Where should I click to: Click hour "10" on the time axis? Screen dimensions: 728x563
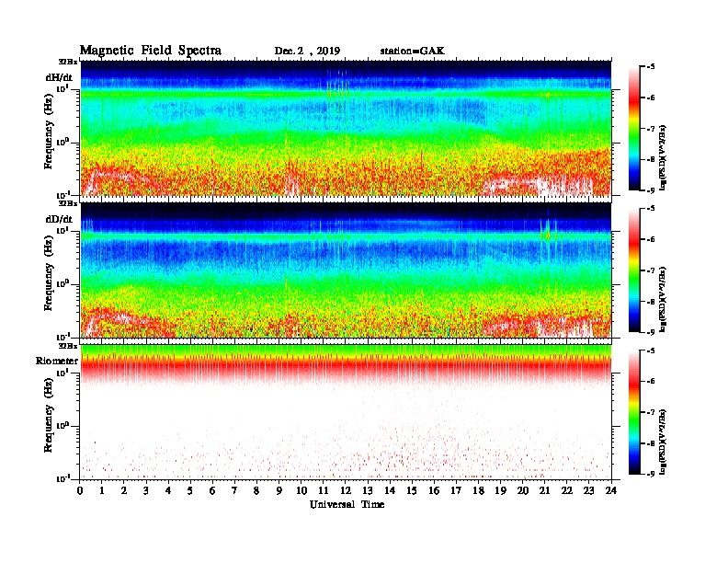point(301,491)
